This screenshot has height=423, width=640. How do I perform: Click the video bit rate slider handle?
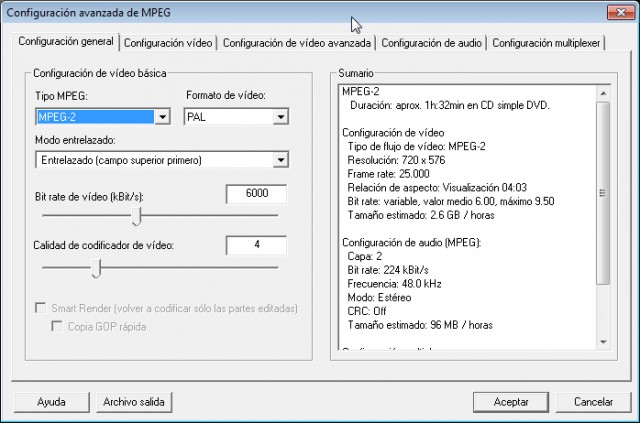pos(136,216)
